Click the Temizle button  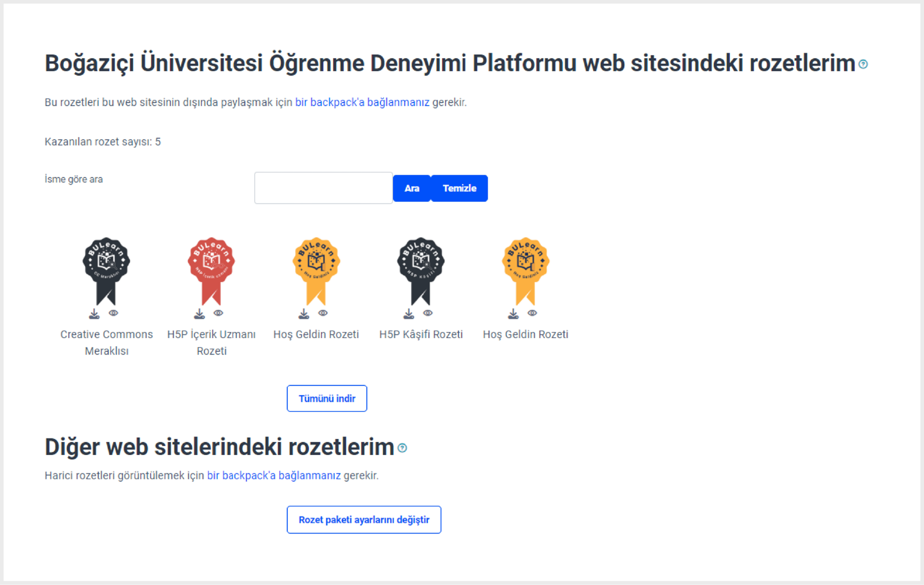[460, 188]
